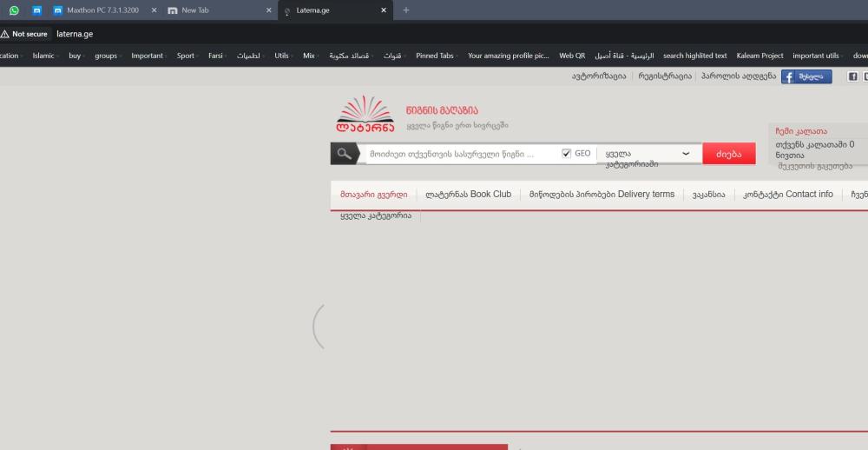Open the Contact info menu item
Viewport: 868px width, 450px height.
point(788,195)
